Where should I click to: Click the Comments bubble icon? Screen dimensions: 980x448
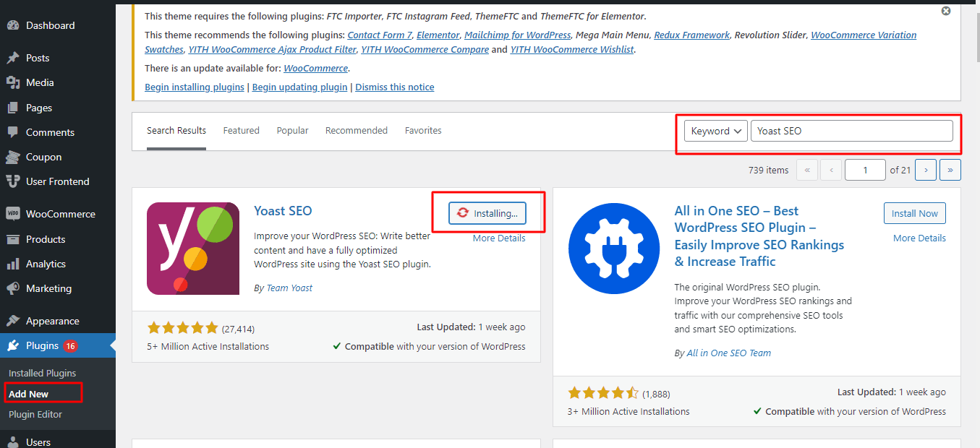coord(13,132)
